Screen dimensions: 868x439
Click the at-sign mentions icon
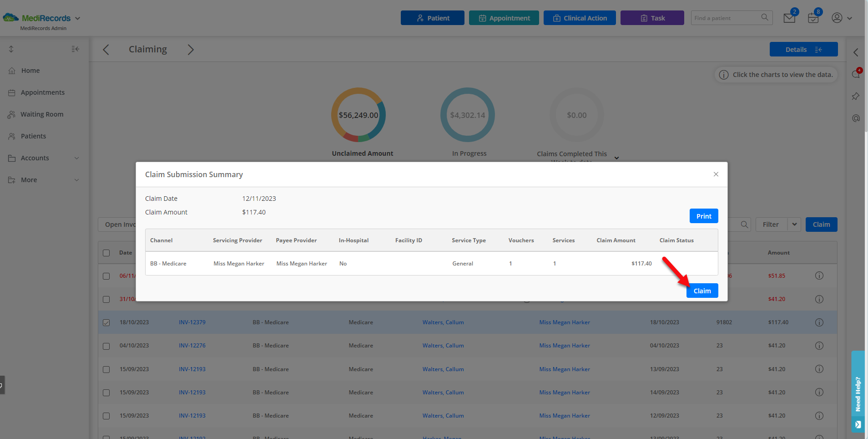(856, 118)
